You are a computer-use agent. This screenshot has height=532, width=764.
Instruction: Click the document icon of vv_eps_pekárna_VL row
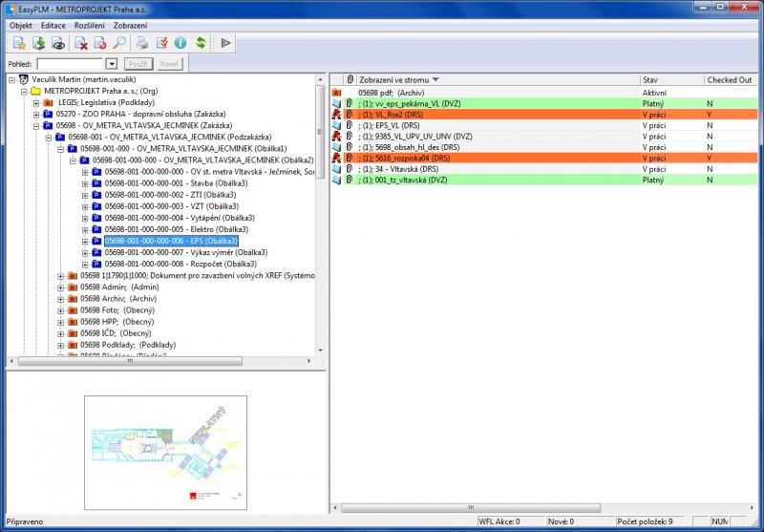click(x=336, y=103)
